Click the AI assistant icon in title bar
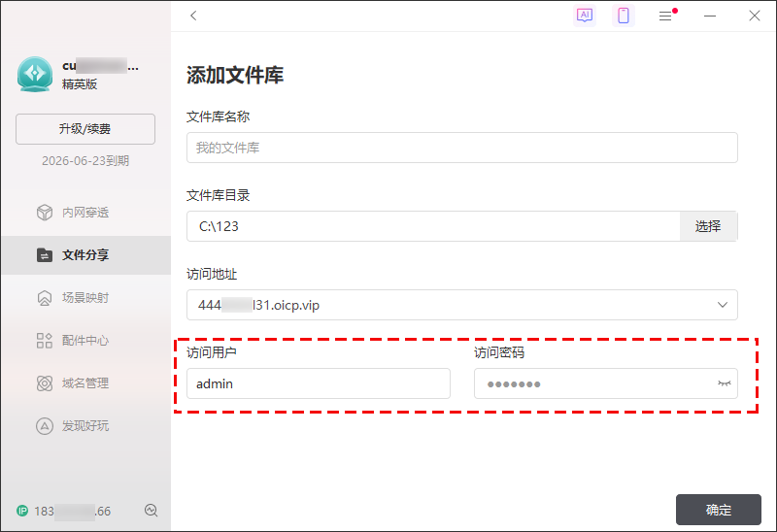The width and height of the screenshot is (777, 532). pyautogui.click(x=584, y=16)
